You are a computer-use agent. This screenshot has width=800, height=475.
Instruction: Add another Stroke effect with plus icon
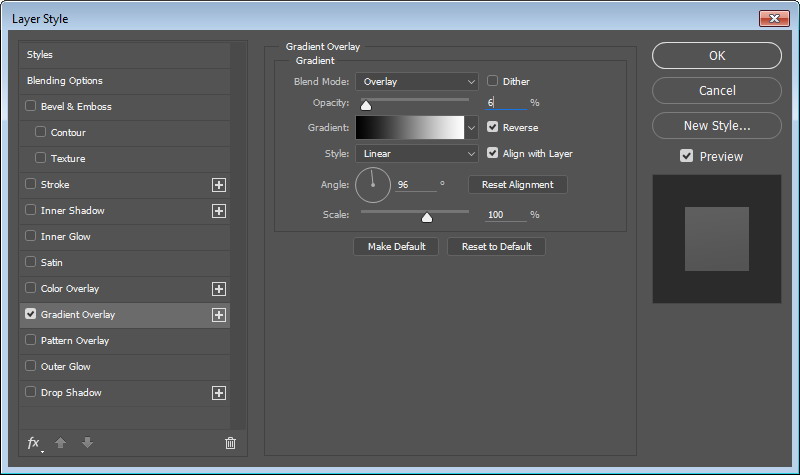coord(219,185)
